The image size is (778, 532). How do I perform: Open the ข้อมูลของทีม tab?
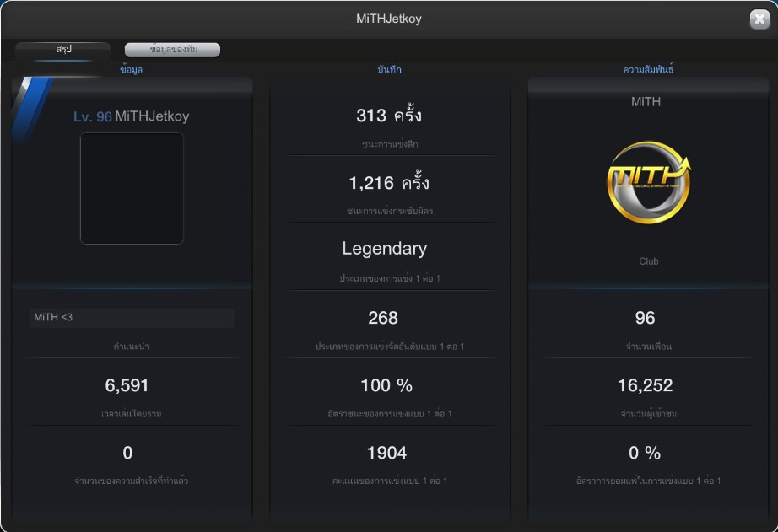point(172,50)
